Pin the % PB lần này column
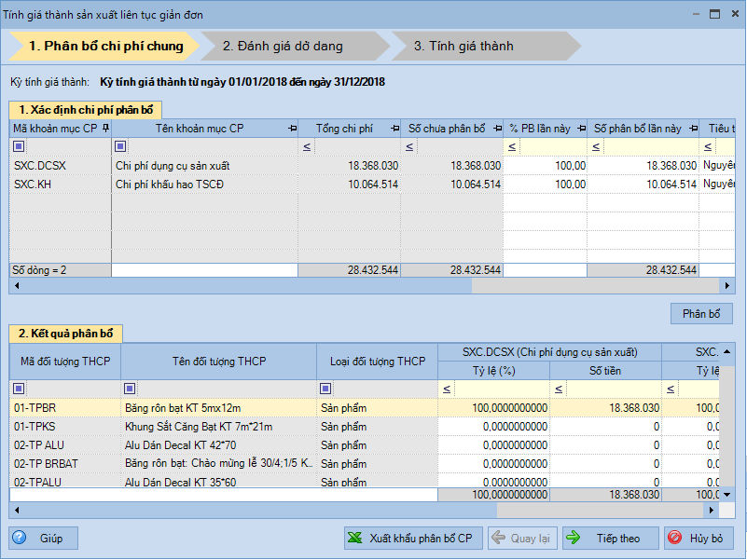Viewport: 747px width, 560px height. click(582, 128)
